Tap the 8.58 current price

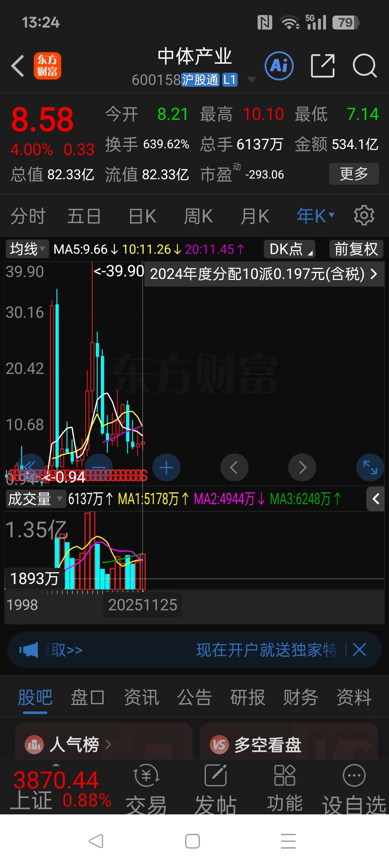[x=43, y=119]
